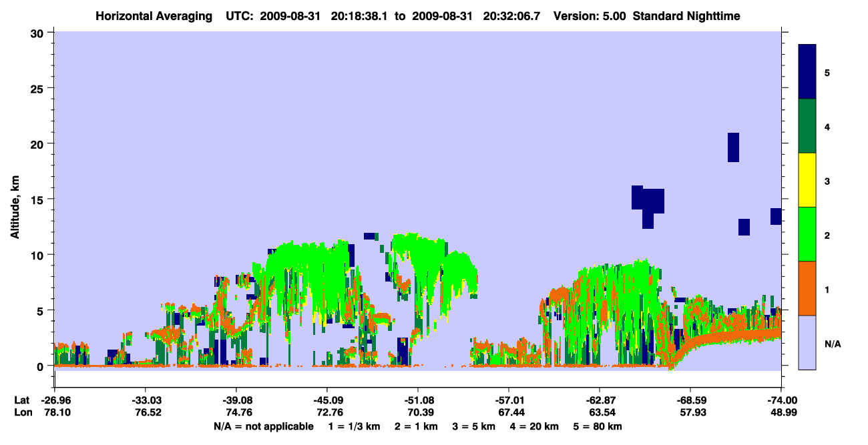
Task: Click the color bar label 'N/A'
Action: 832,344
